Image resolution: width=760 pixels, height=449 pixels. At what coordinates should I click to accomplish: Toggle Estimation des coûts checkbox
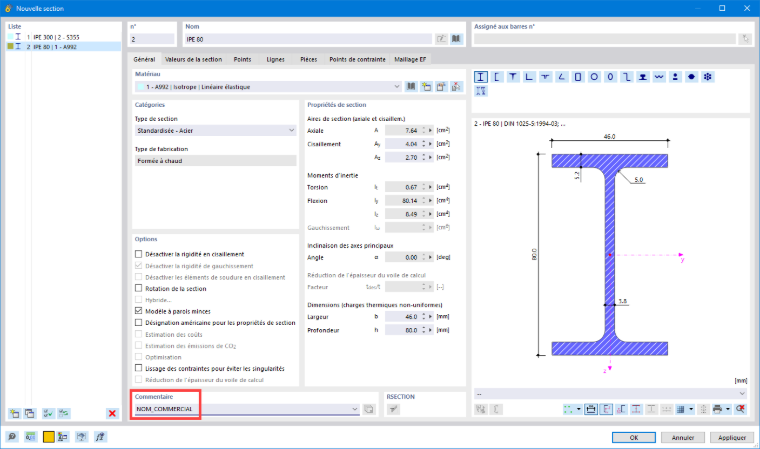(x=139, y=334)
